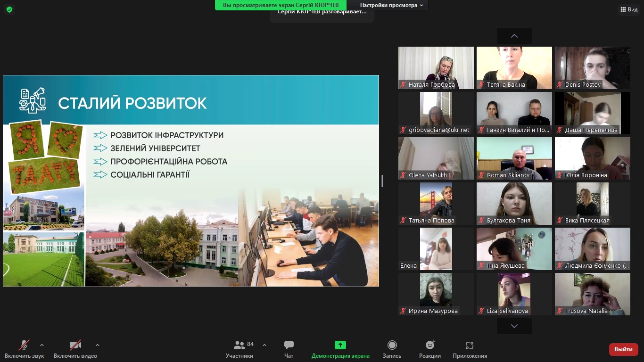Select Olena Yatsukh's video tile
The image size is (644, 362).
pyautogui.click(x=436, y=158)
